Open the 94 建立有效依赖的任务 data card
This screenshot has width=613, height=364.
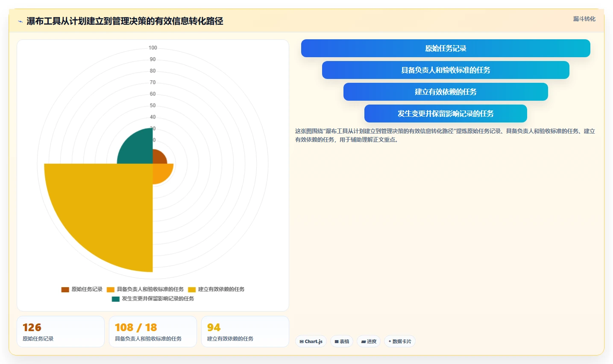click(x=245, y=332)
